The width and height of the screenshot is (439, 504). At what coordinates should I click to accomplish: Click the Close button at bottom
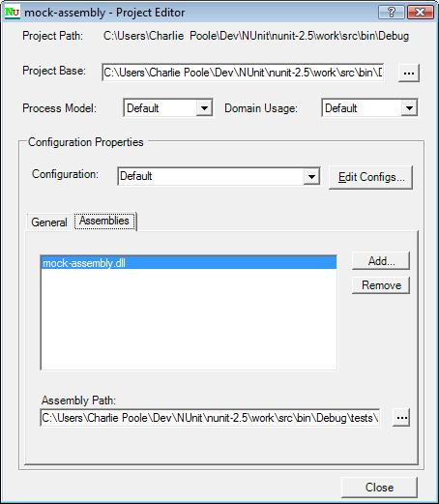point(379,488)
